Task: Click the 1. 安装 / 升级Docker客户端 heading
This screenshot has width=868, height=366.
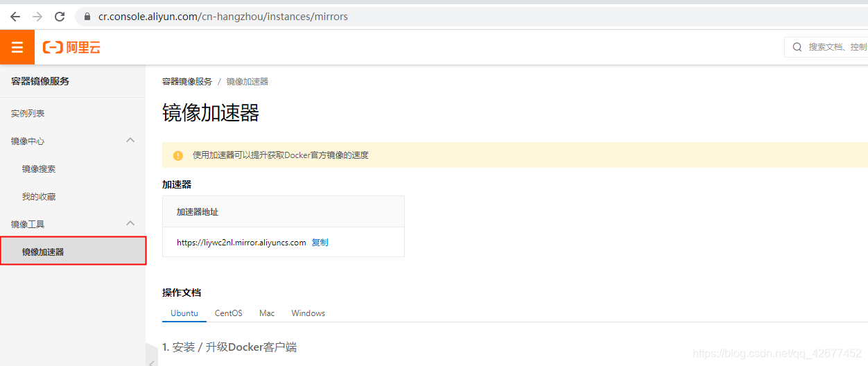Action: 229,347
